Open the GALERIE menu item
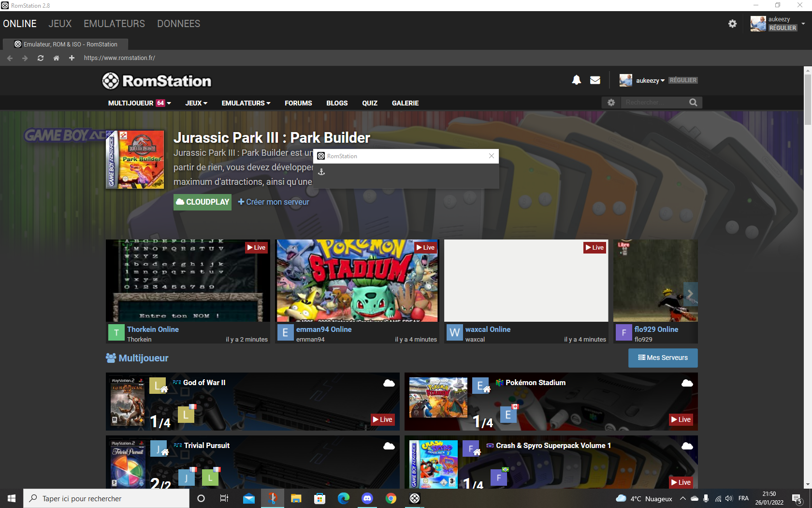The width and height of the screenshot is (812, 508). tap(405, 103)
